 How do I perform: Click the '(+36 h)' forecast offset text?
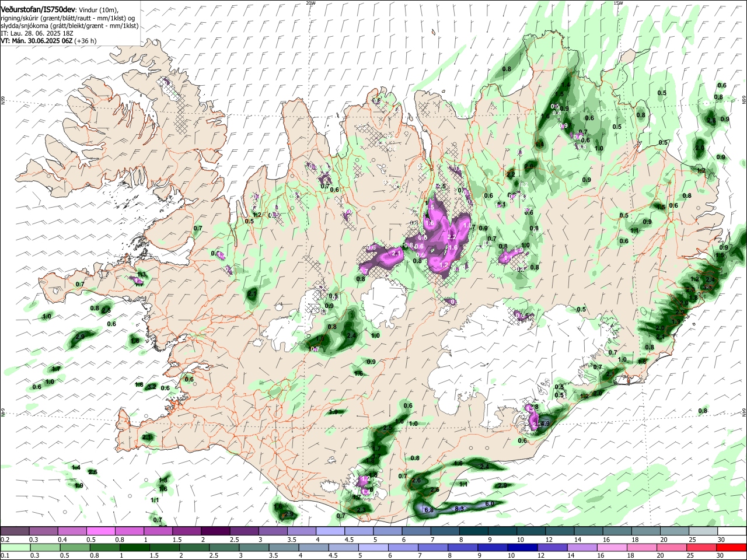(86, 41)
